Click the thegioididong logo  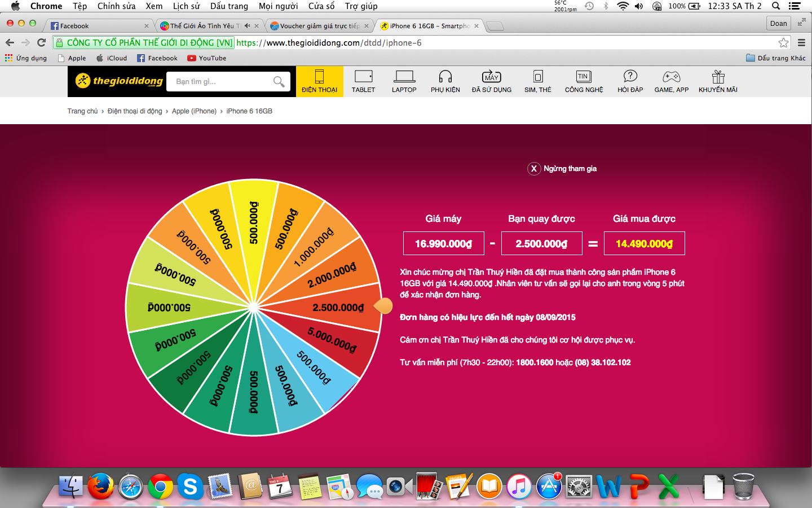coord(120,81)
